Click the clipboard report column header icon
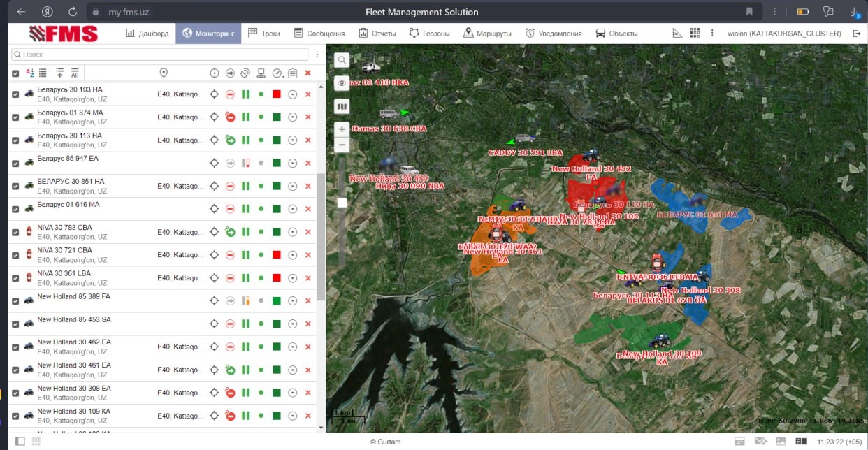Screen dimensions: 868x450 [292, 73]
